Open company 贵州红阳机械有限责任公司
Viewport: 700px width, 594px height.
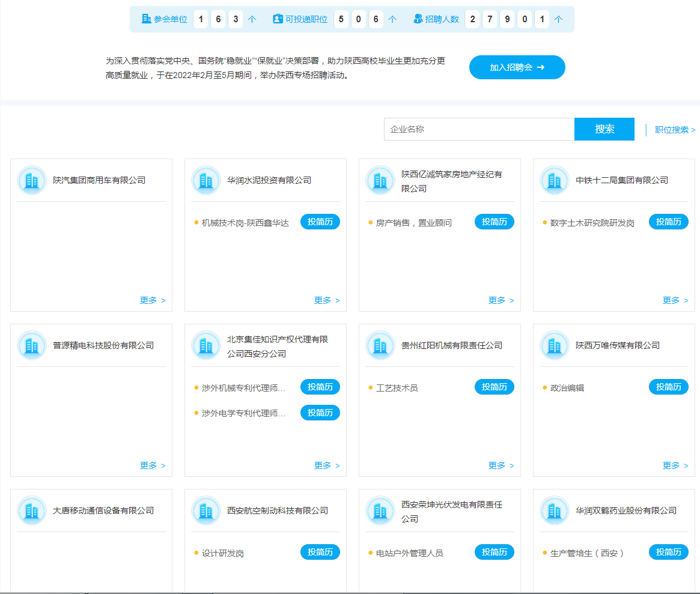tap(452, 345)
